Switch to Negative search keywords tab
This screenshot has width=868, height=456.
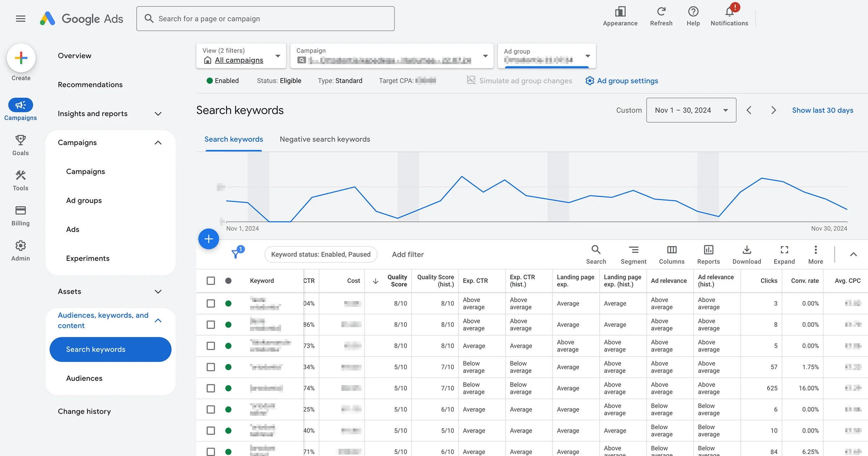pos(325,139)
